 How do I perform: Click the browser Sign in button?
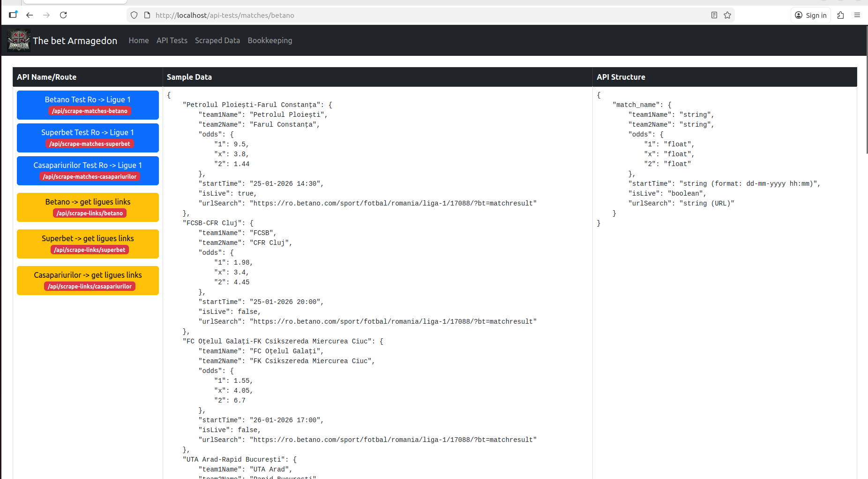(811, 15)
